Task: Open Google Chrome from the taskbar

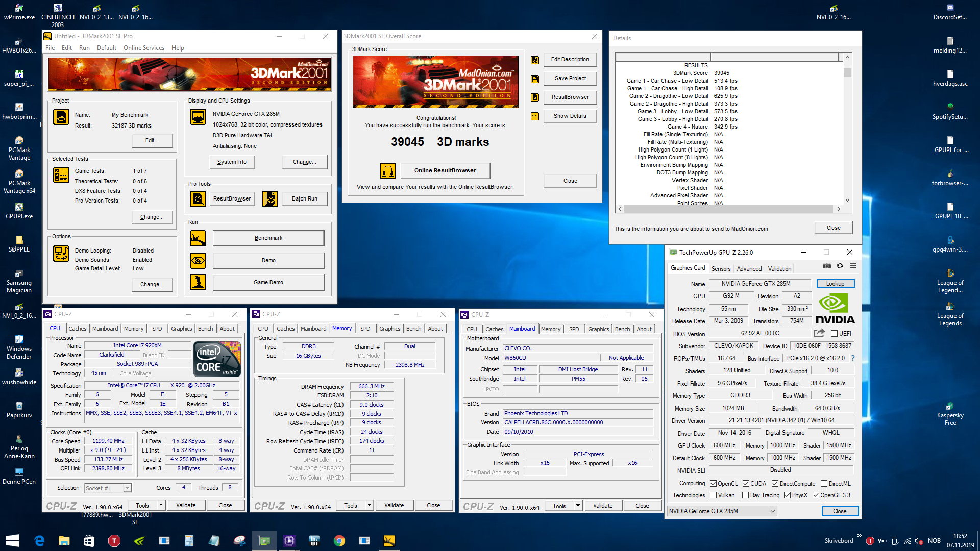Action: [x=339, y=541]
